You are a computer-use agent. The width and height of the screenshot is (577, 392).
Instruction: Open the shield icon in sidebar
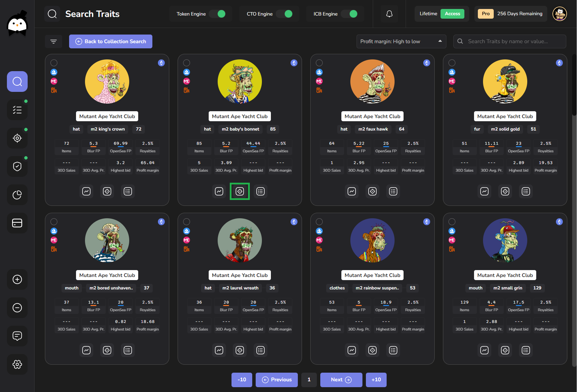(17, 166)
